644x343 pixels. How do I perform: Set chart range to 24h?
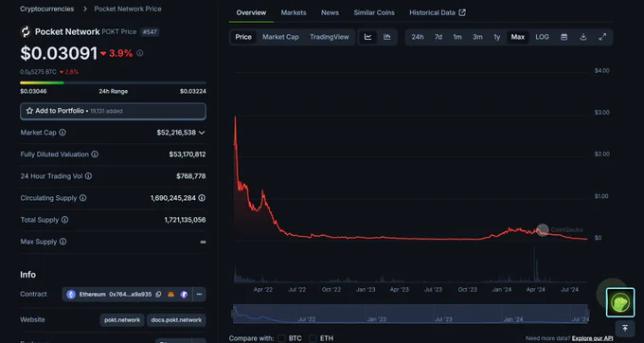tap(418, 37)
